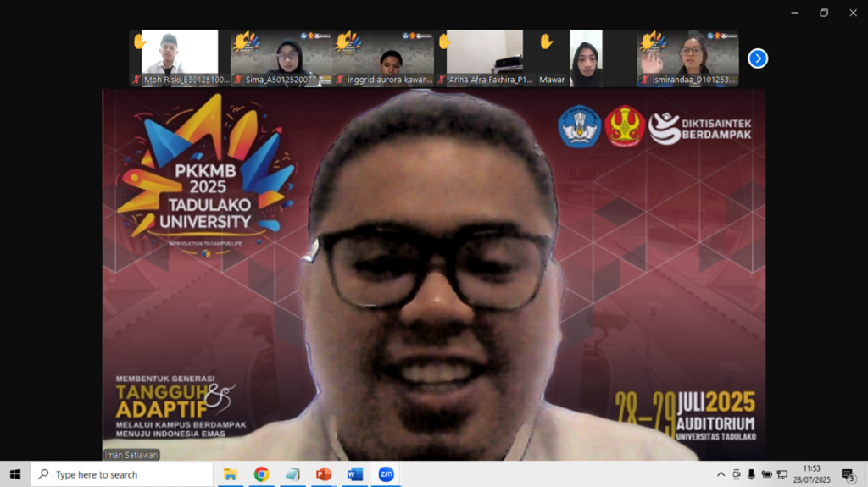The height and width of the screenshot is (487, 868).
Task: Open the clock showing 11:53 28/07/2025
Action: pyautogui.click(x=811, y=474)
